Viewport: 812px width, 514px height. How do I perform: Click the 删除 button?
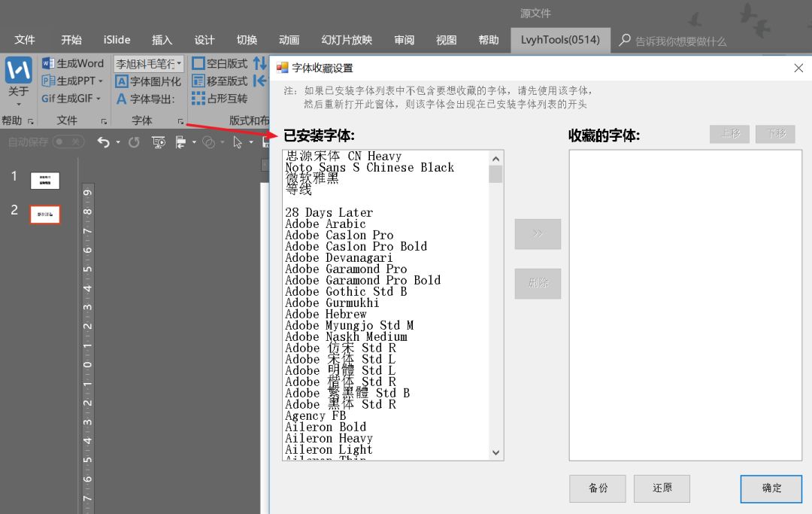tap(538, 283)
